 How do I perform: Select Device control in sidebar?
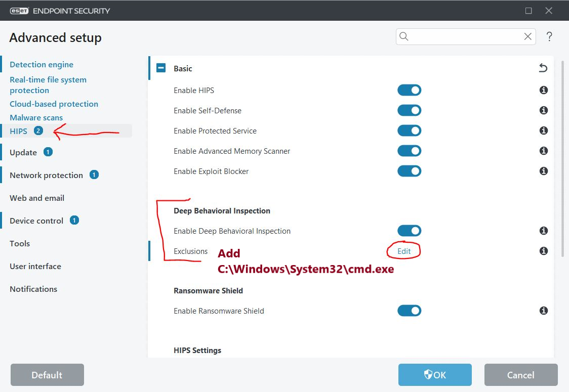(36, 221)
